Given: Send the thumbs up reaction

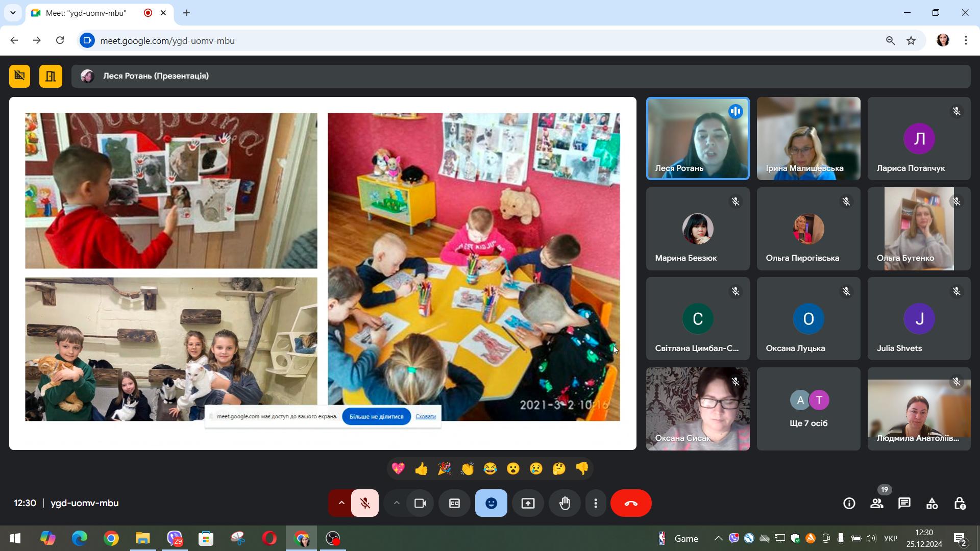Looking at the screenshot, I should (421, 468).
